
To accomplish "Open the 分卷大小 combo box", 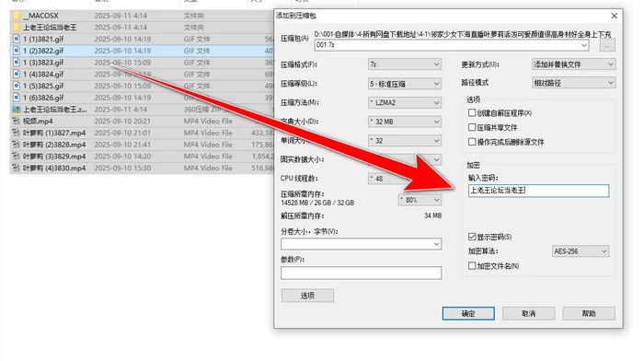I will coord(361,244).
